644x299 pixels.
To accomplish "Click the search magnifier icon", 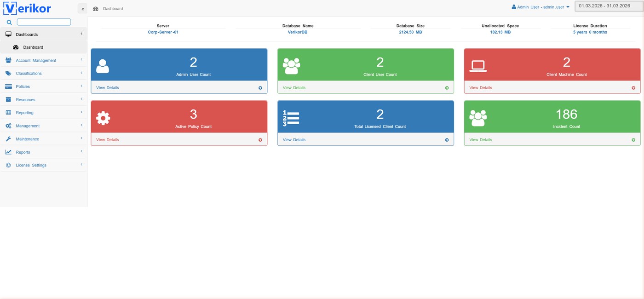I will [x=9, y=22].
